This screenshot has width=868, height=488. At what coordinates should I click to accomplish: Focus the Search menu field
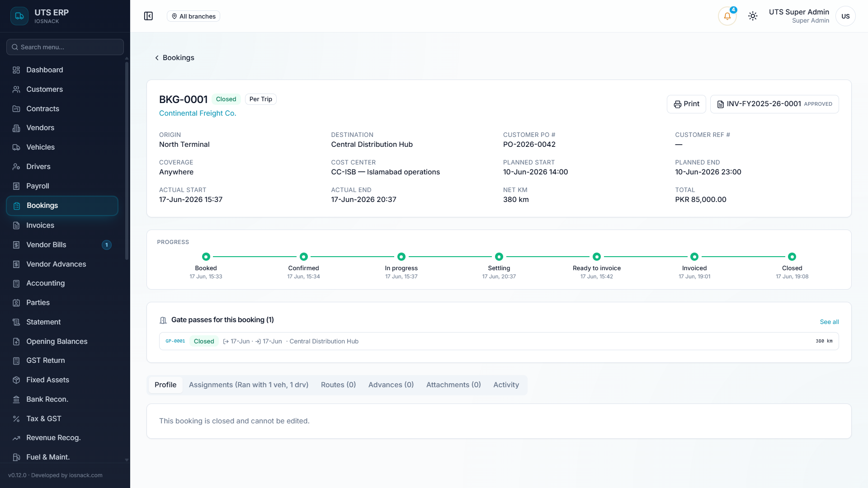click(x=65, y=47)
